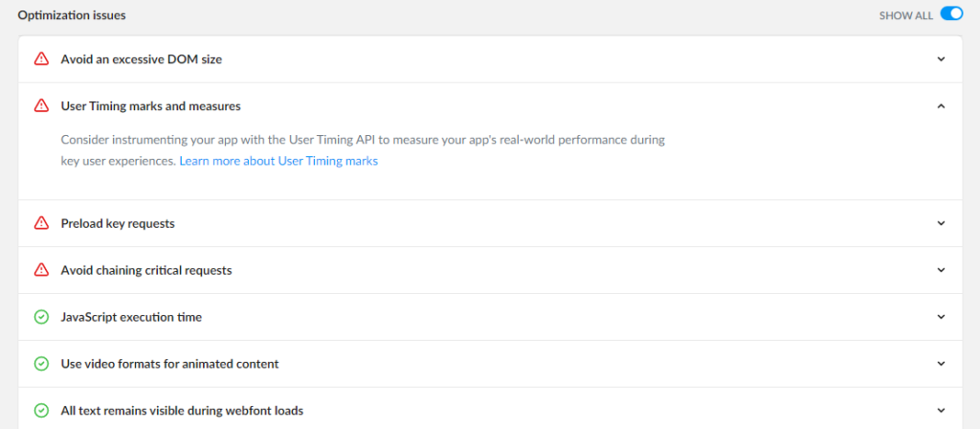Click green check icon for JavaScript execution time
The height and width of the screenshot is (429, 980).
click(x=41, y=317)
